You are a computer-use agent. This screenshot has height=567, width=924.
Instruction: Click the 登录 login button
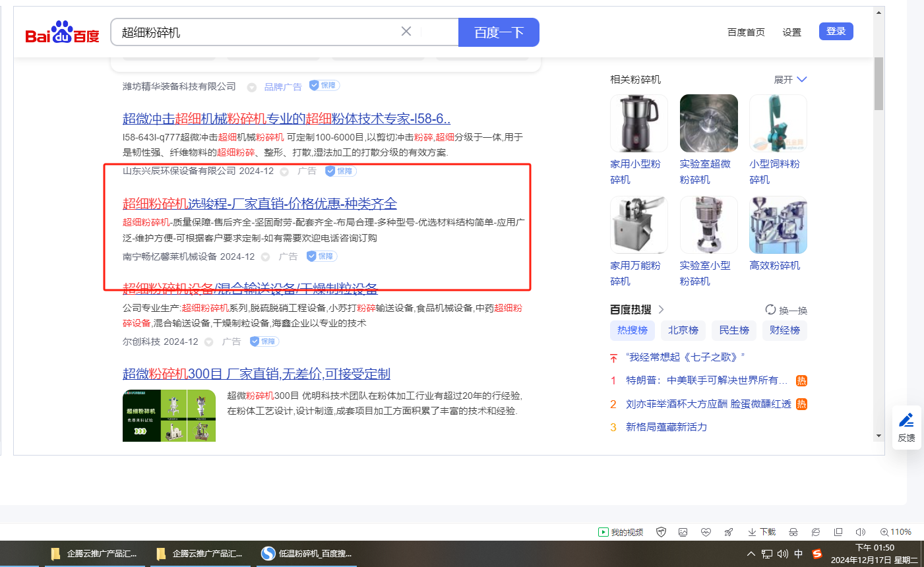point(836,32)
